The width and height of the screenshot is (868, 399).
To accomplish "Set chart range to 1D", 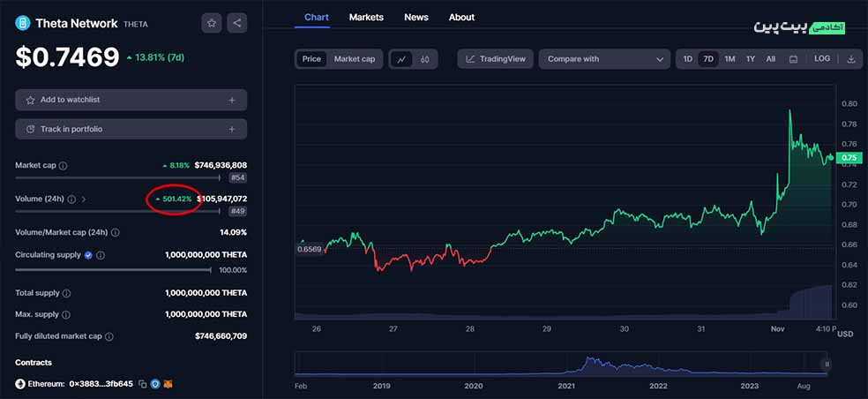I will (x=687, y=59).
